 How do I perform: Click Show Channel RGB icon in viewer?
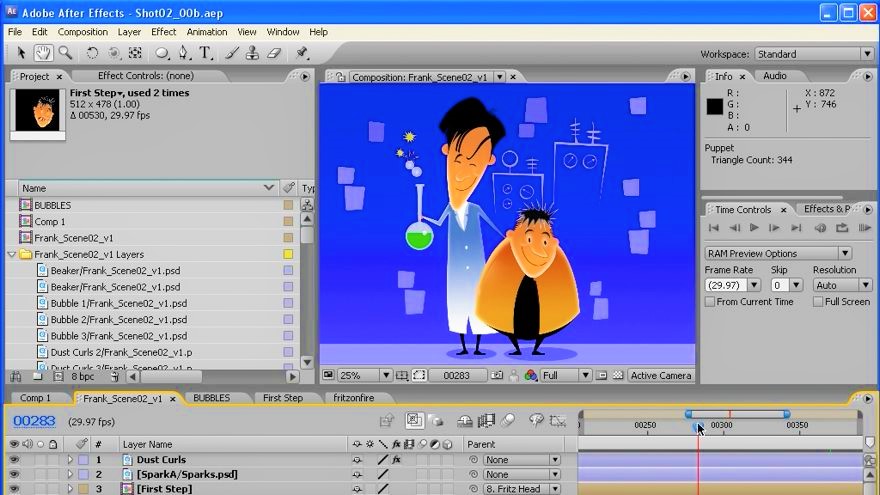click(530, 375)
